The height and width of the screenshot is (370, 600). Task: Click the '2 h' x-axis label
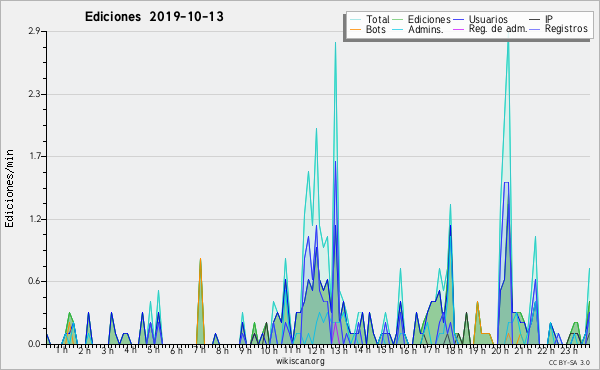coord(85,350)
